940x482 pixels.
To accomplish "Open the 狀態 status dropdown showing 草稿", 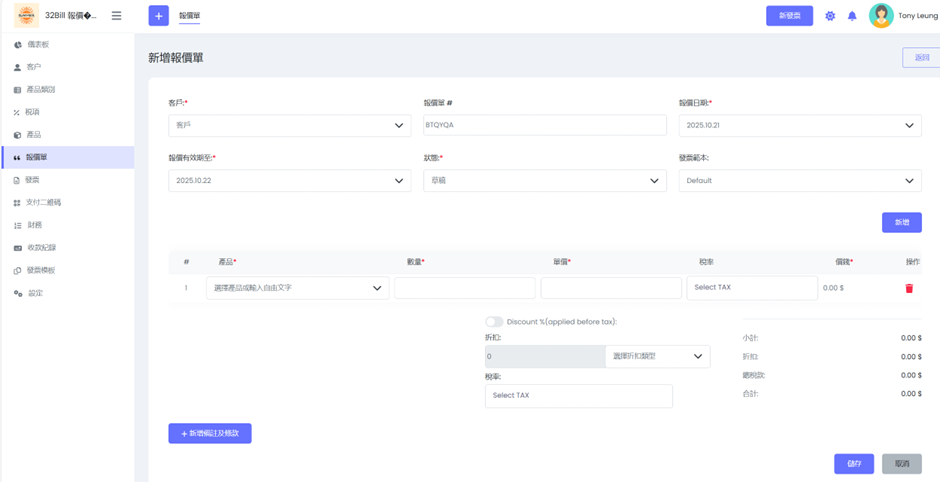I will 545,181.
